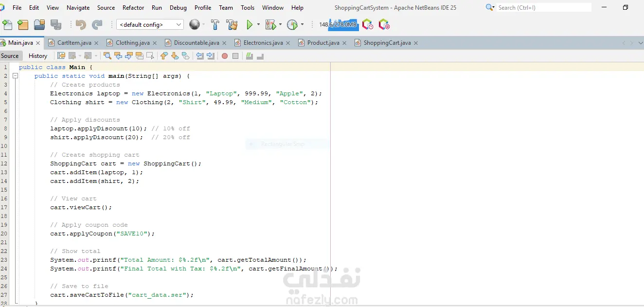Click the Shift Line Left icon
Image resolution: width=644 pixels, height=307 pixels.
pyautogui.click(x=200, y=56)
